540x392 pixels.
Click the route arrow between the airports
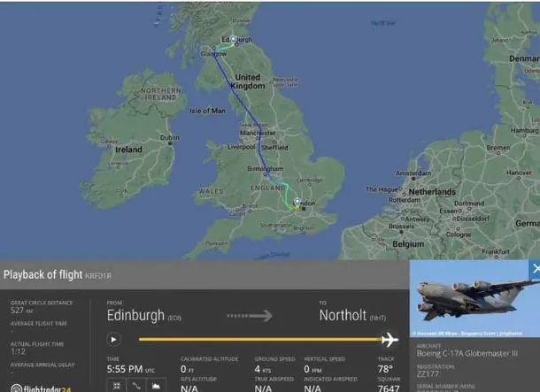click(x=250, y=316)
